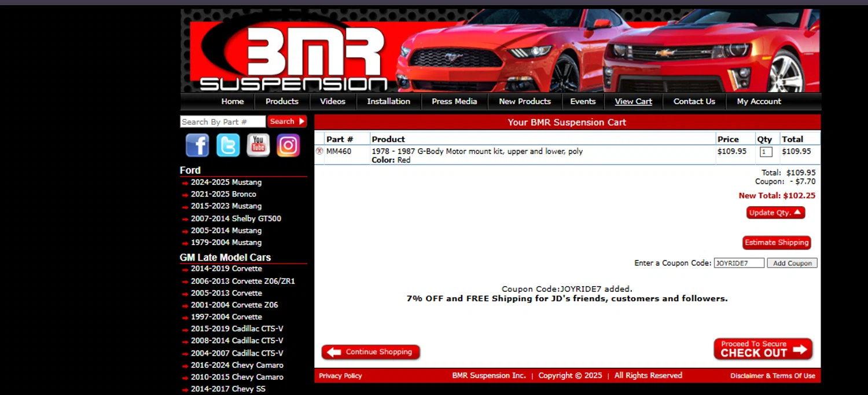This screenshot has height=395, width=868.
Task: Edit the MM460 quantity field
Action: [x=766, y=152]
